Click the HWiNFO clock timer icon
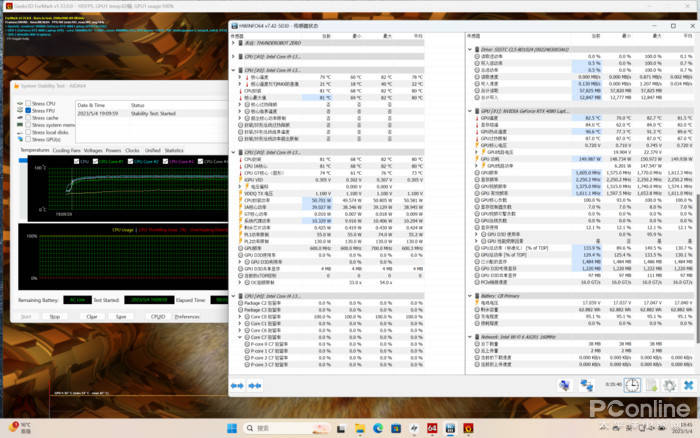 (x=633, y=385)
